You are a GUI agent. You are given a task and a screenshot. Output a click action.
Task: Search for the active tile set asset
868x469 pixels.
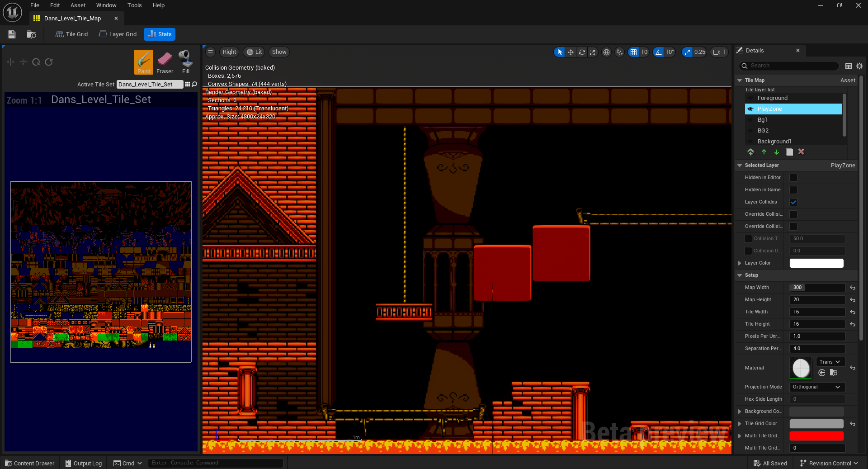194,84
